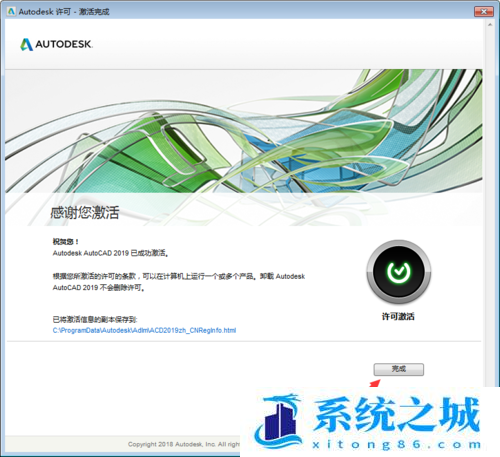This screenshot has width=500, height=457.
Task: Click the AutoCAD 2019 已成功激活 message line
Action: (x=110, y=253)
